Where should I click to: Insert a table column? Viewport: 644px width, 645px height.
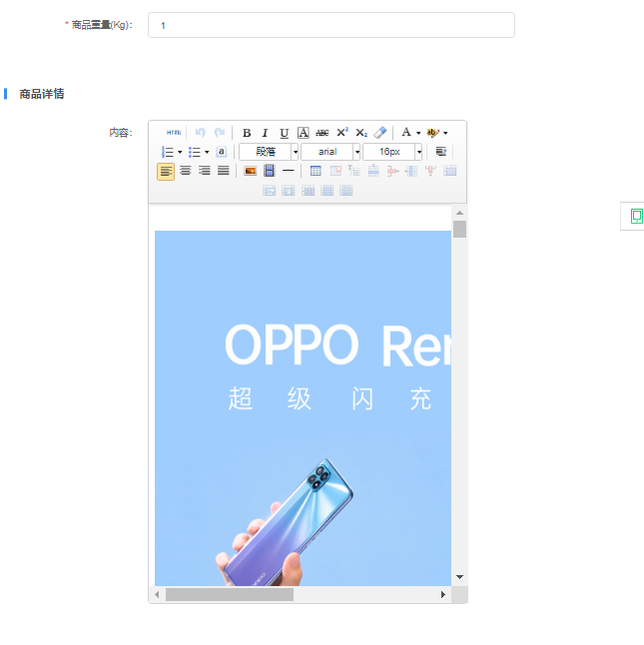click(411, 171)
